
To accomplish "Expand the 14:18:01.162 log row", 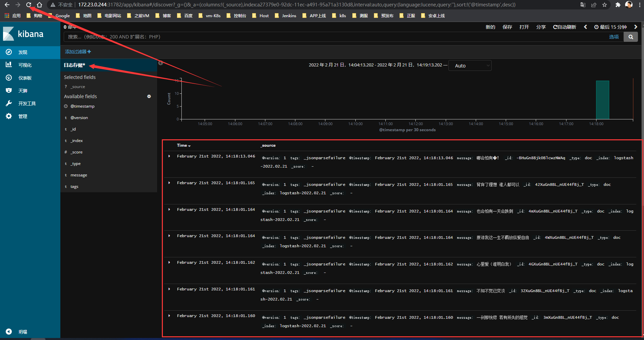I will click(x=169, y=262).
